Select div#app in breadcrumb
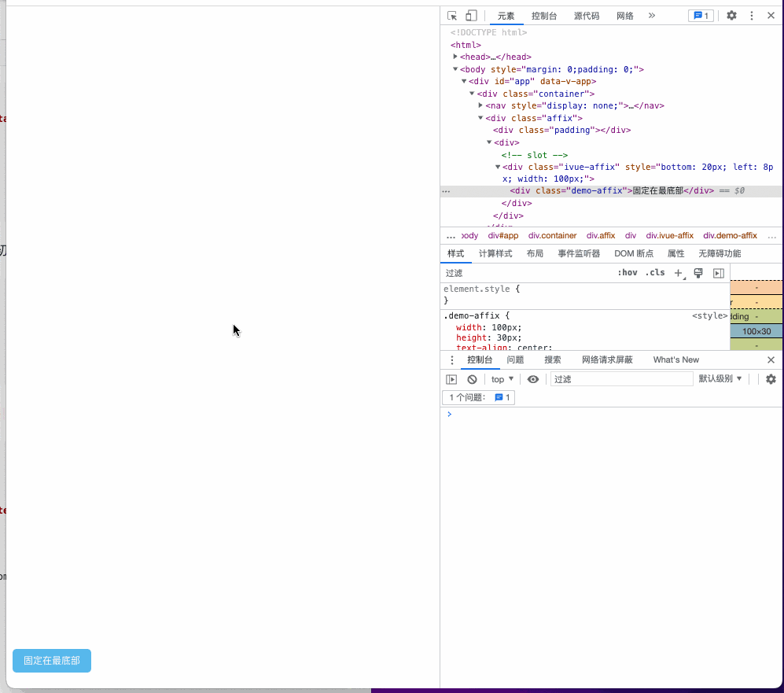 [503, 235]
